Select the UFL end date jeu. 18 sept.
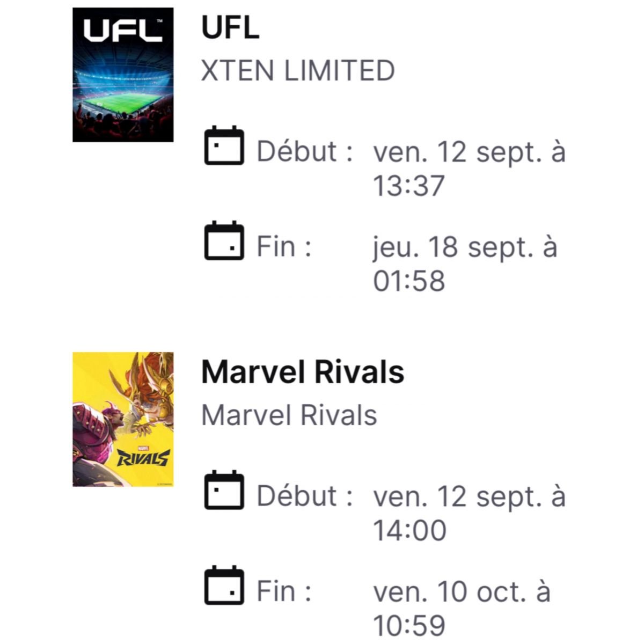Image resolution: width=644 pixels, height=644 pixels. 465,247
